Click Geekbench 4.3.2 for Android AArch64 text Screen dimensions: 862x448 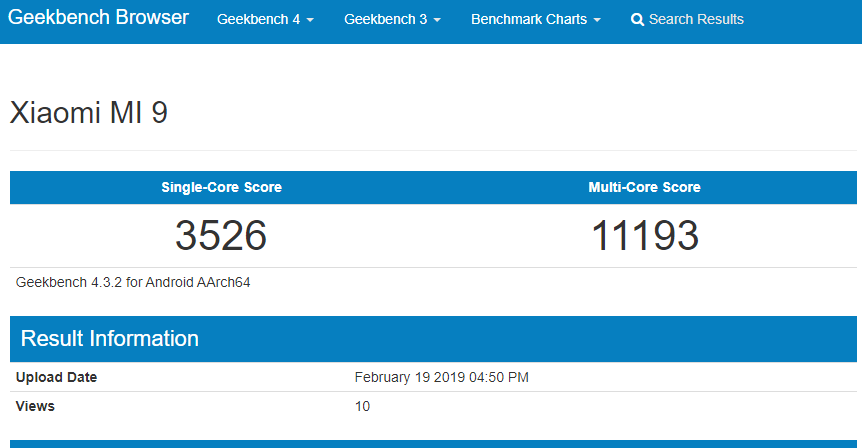pyautogui.click(x=133, y=283)
